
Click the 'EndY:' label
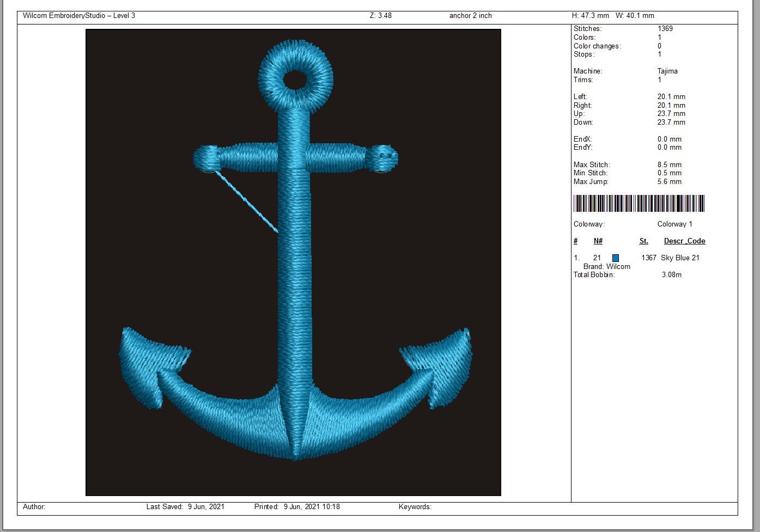click(x=582, y=148)
